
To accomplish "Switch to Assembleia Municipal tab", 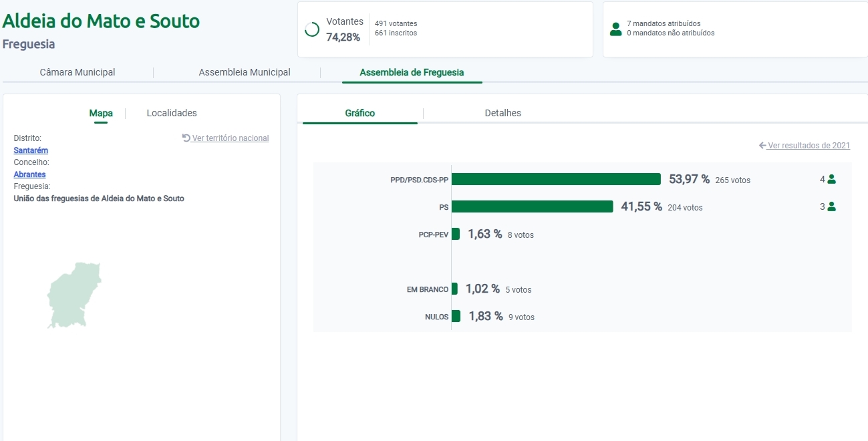I will [x=245, y=72].
